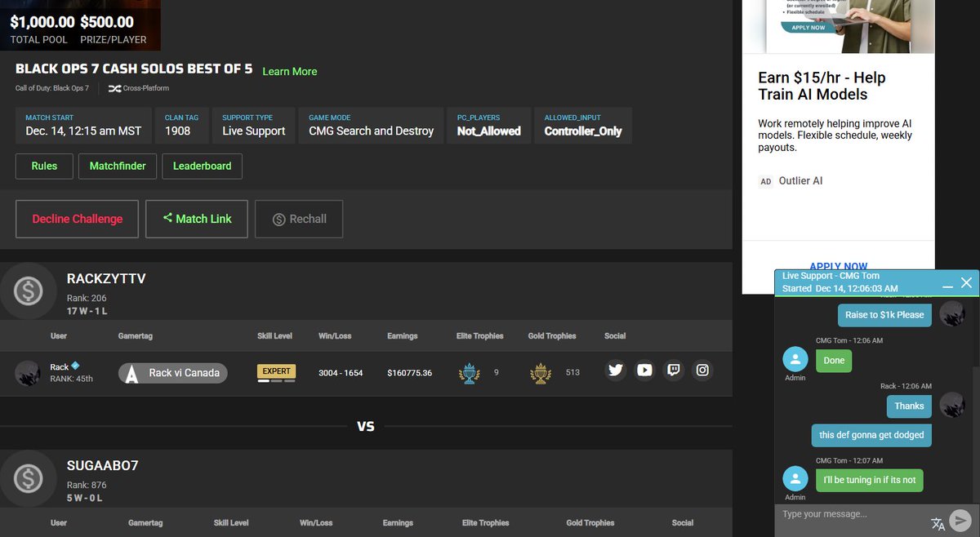Click the Earn $15/hr ad headline
The image size is (980, 537).
coord(822,86)
